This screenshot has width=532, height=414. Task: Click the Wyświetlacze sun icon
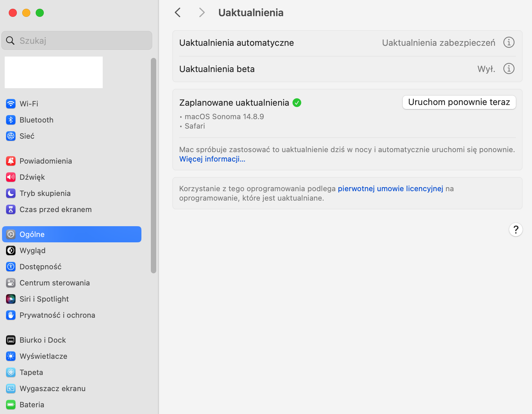click(x=11, y=356)
